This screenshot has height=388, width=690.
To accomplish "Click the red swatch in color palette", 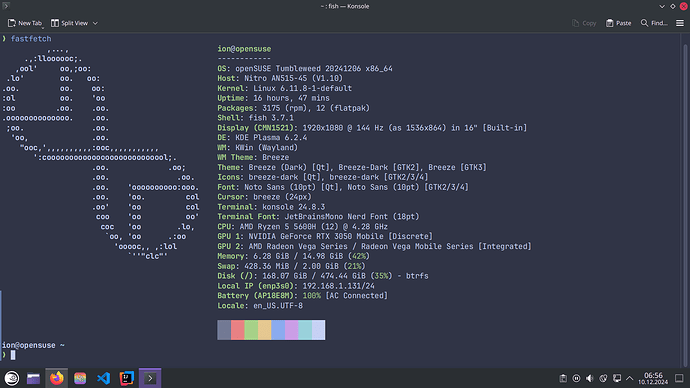I will pyautogui.click(x=238, y=330).
